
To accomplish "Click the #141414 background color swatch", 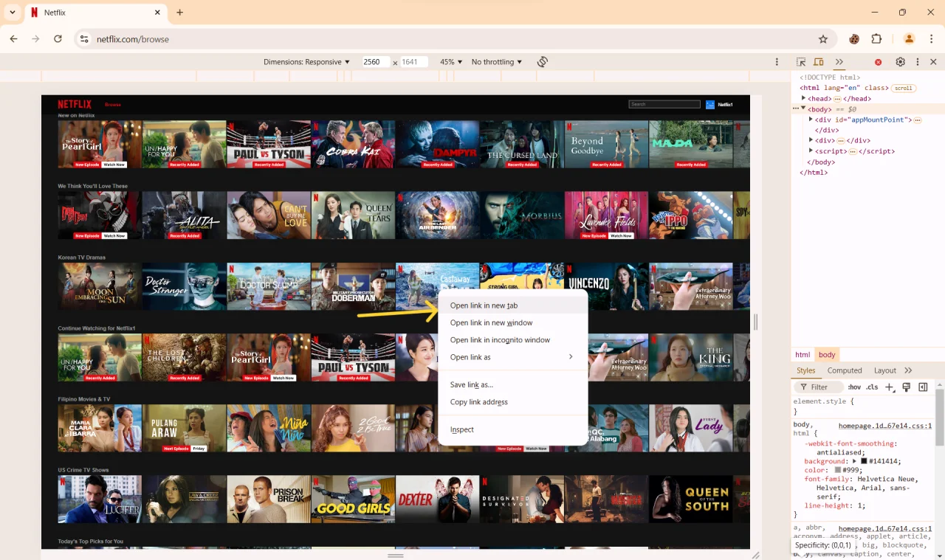I will tap(864, 461).
